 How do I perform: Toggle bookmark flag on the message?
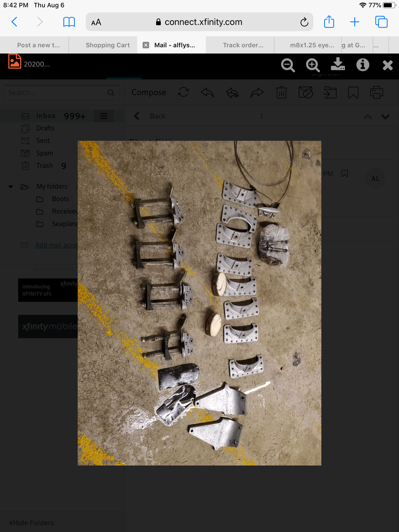345,174
